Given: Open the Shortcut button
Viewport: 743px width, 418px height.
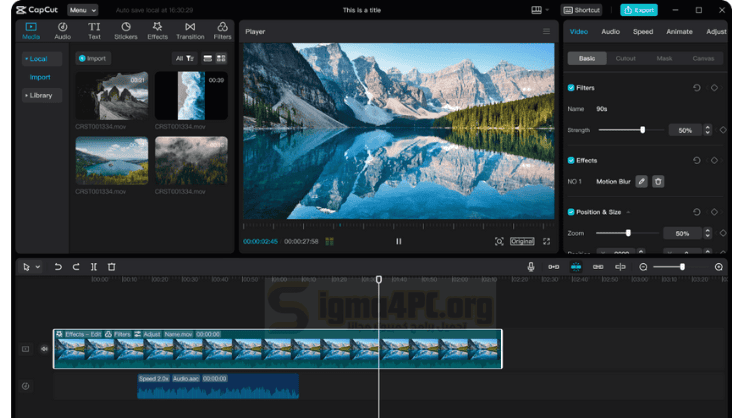Looking at the screenshot, I should 581,10.
